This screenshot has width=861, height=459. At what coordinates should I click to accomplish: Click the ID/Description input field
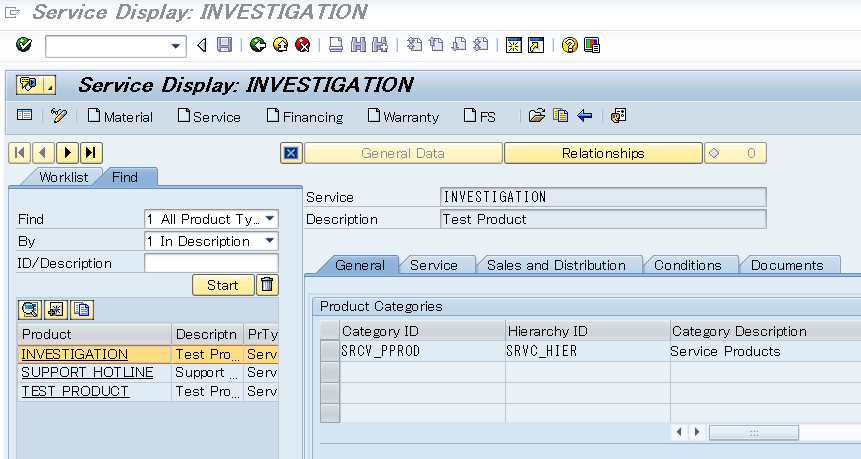(211, 263)
